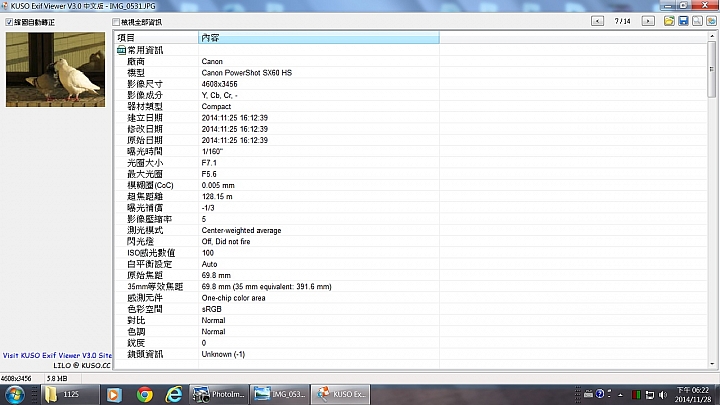Open the Windows Start menu

pos(15,394)
